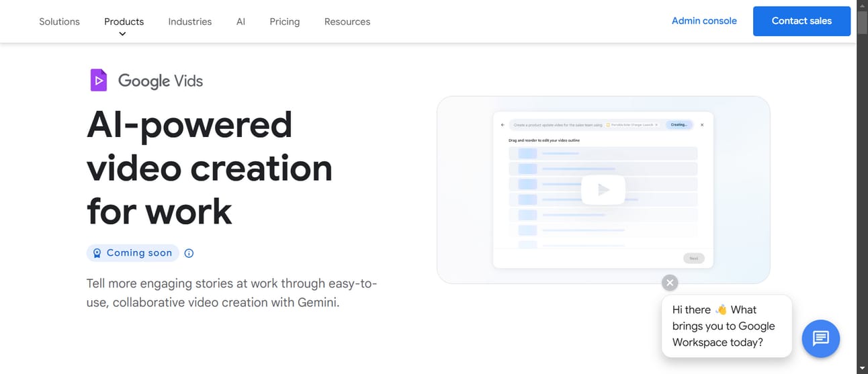868x374 pixels.
Task: Click the badge icon inside Coming soon
Action: click(97, 253)
